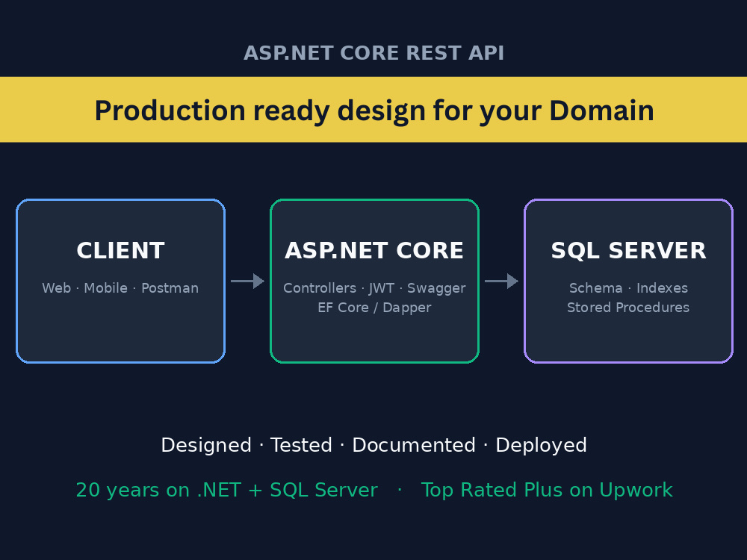This screenshot has height=560, width=747.
Task: Click the EF Core / Dapper text
Action: 374,308
